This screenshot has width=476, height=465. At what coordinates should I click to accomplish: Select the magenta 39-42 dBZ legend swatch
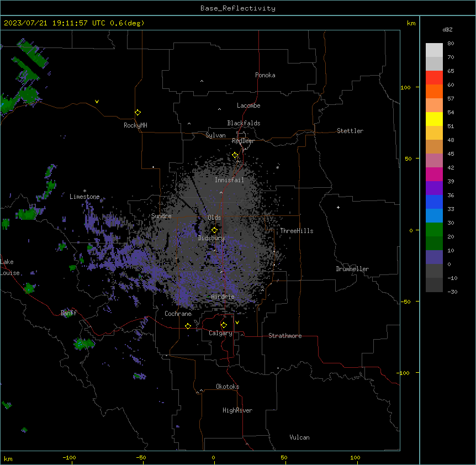tap(434, 174)
